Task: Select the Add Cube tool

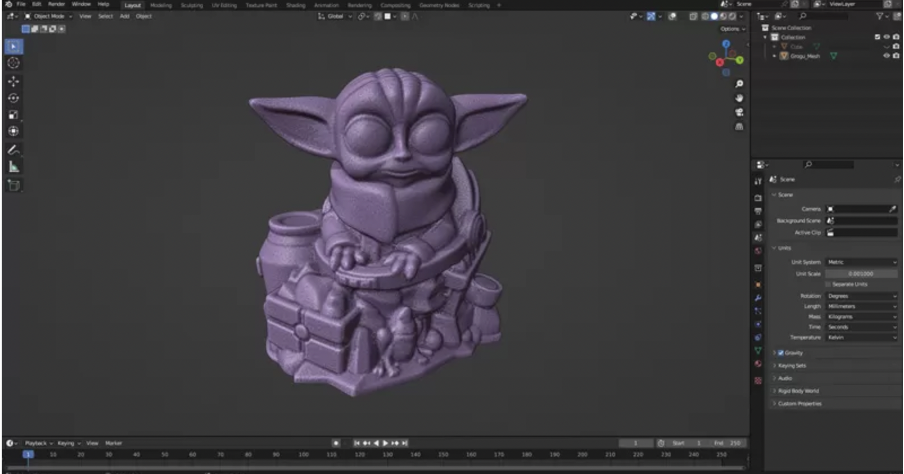Action: point(14,185)
